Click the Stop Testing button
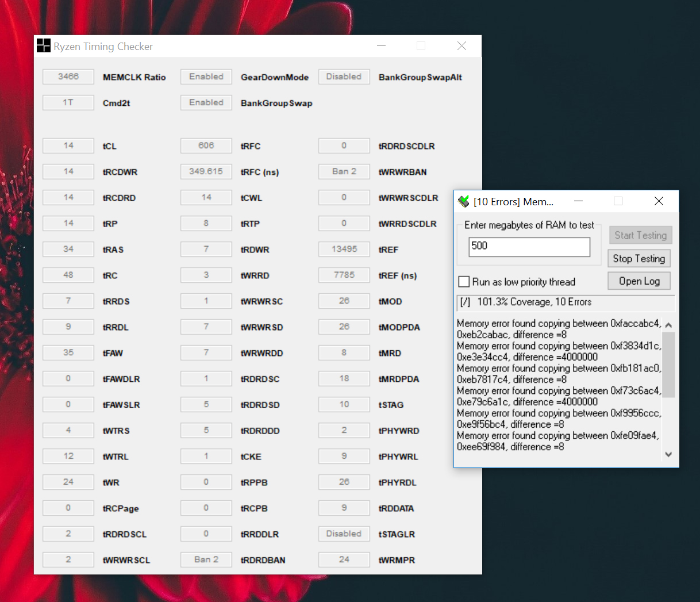The width and height of the screenshot is (700, 602). click(x=639, y=259)
